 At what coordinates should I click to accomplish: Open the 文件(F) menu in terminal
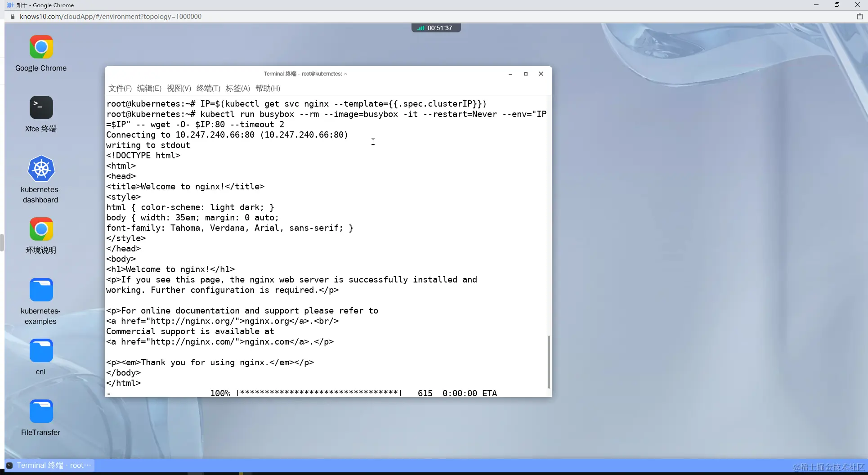[120, 88]
